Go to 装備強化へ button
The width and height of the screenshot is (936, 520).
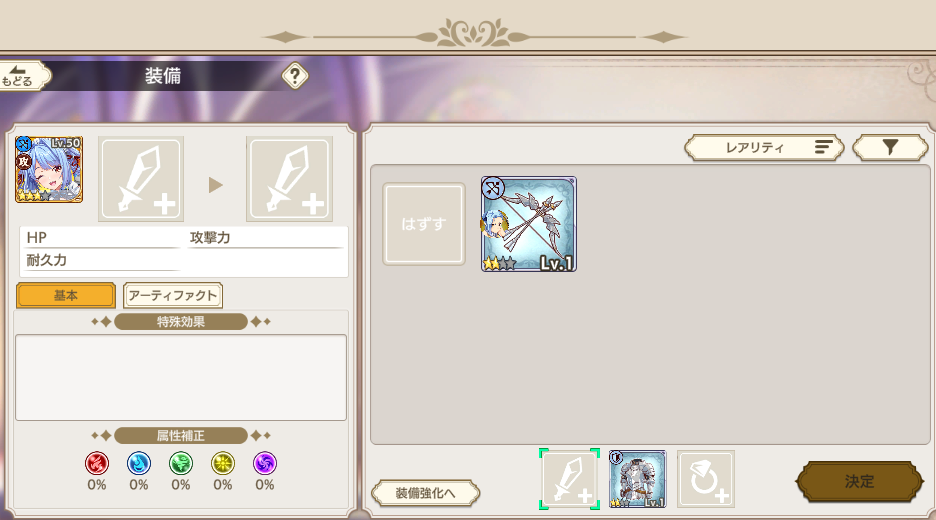[425, 493]
